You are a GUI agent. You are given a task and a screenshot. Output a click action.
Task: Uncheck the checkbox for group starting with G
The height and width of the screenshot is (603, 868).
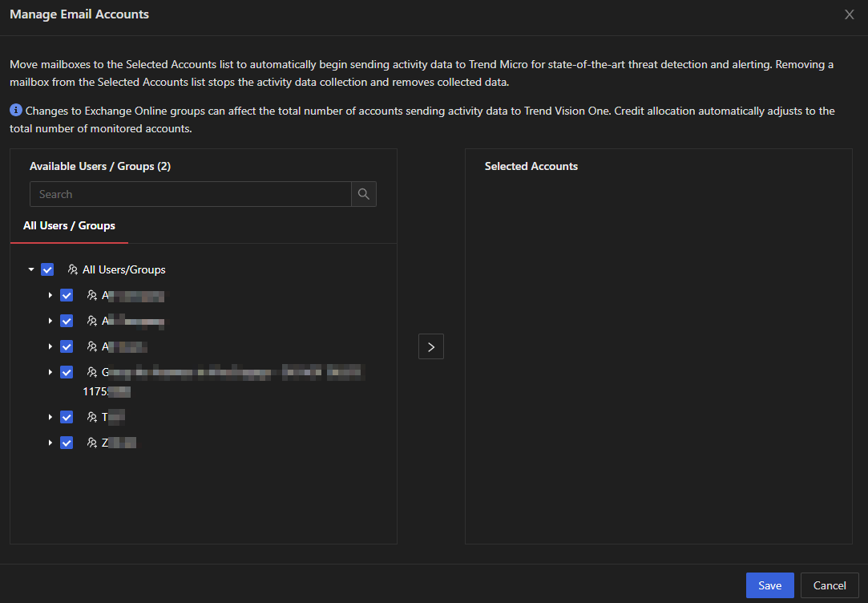point(67,372)
